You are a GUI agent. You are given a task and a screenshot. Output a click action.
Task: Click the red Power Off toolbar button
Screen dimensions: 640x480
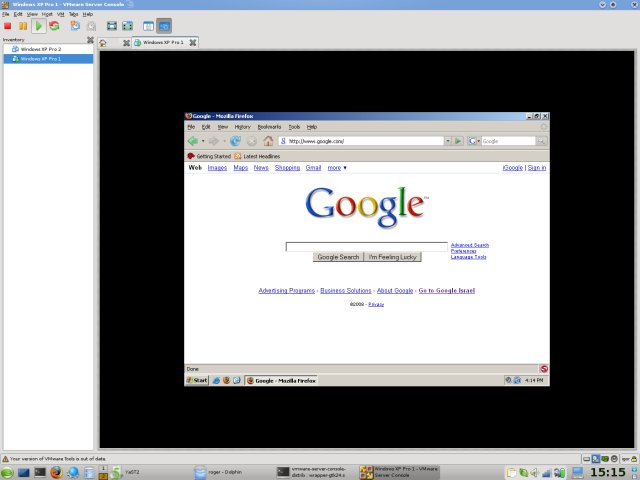(7, 26)
